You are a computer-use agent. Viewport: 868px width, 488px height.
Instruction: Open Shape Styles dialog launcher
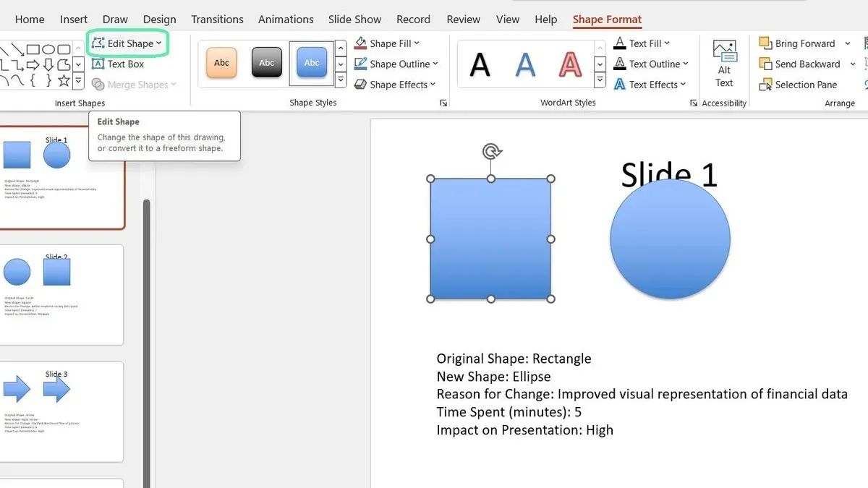pos(443,103)
